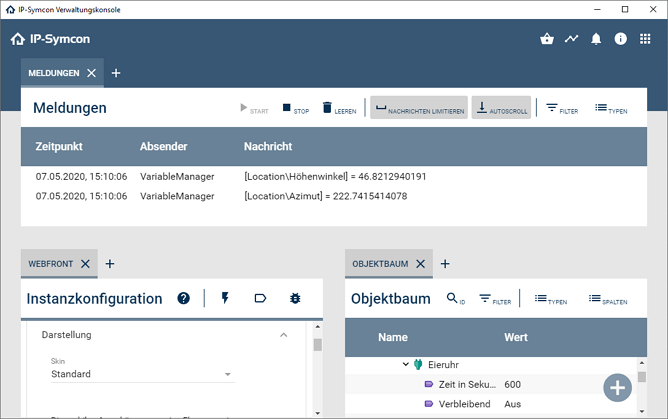The width and height of the screenshot is (668, 419).
Task: Open the store basket icon in header
Action: pyautogui.click(x=546, y=40)
